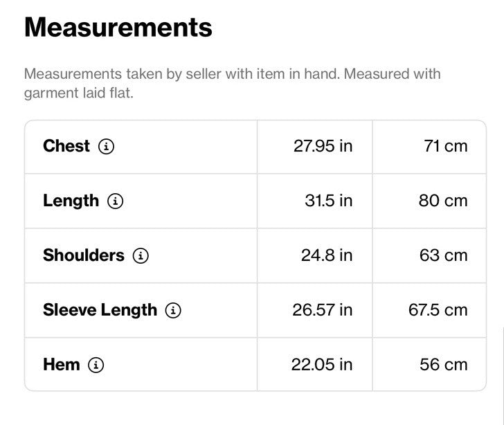Open the Length info icon
Viewport: 504px width, 425px height.
(x=115, y=201)
